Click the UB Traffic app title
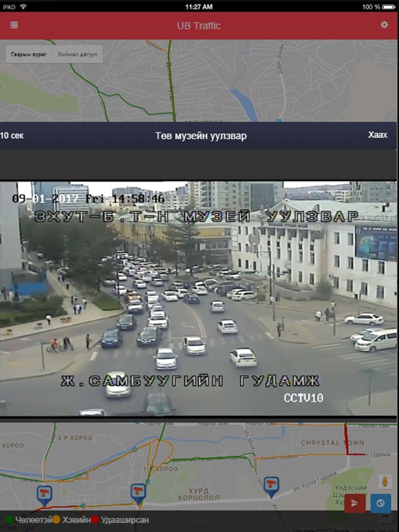Viewport: 399px width, 532px height. point(199,26)
